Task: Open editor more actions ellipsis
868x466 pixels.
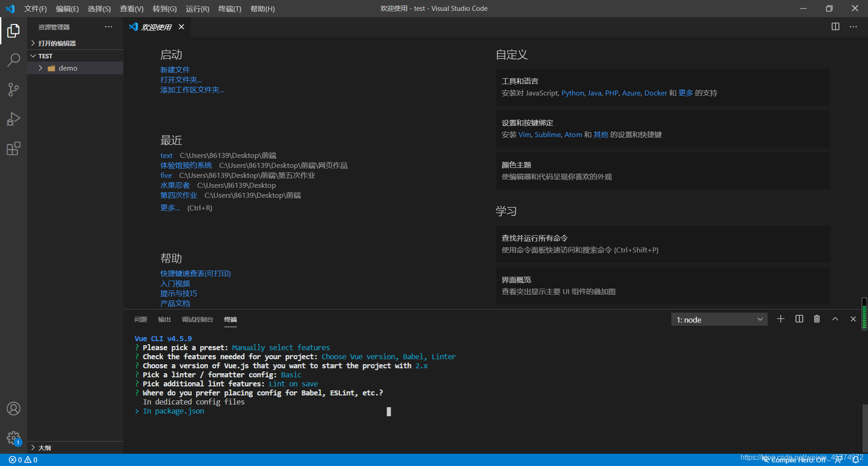Action: (853, 27)
